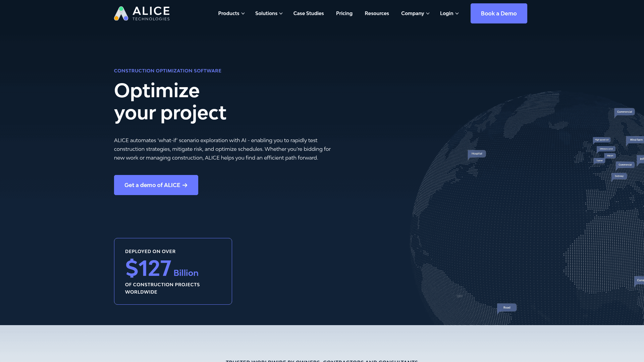Select topmost Commercial tag above Wind farm
The width and height of the screenshot is (644, 362).
pos(624,112)
